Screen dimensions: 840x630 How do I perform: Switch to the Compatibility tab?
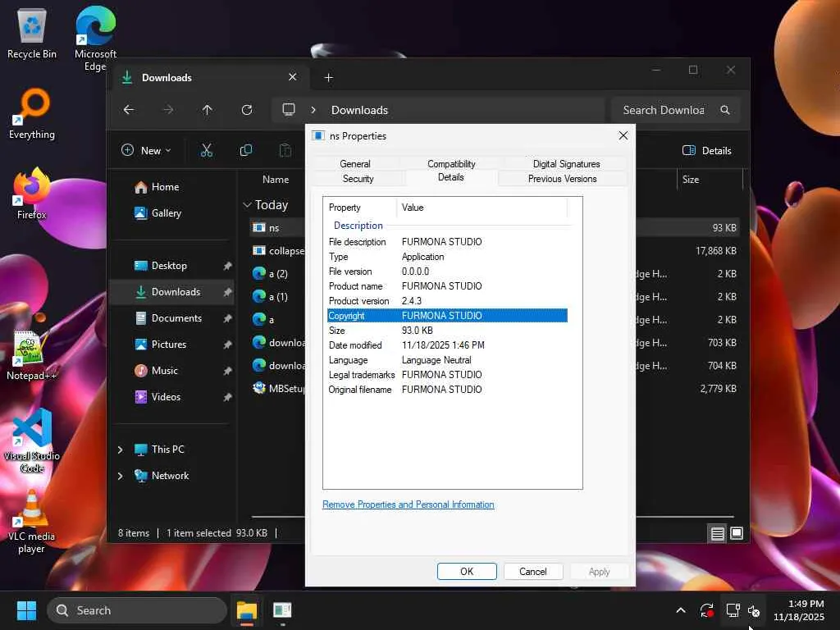pyautogui.click(x=451, y=164)
